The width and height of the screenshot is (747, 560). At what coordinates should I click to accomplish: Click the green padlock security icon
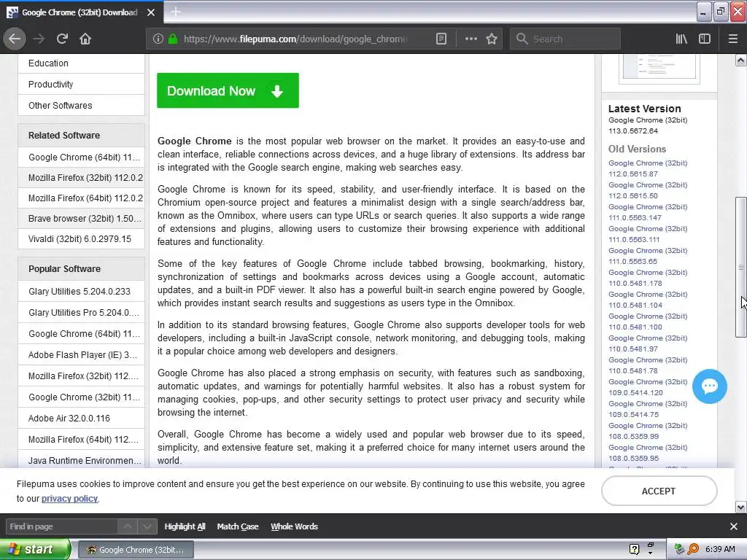(172, 39)
